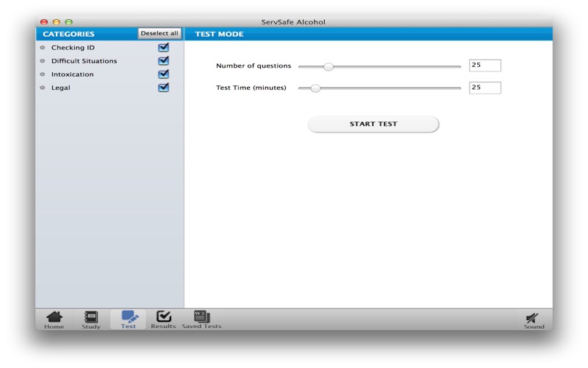Close the ServSafe Alcohol window
This screenshot has height=368, width=588.
44,22
